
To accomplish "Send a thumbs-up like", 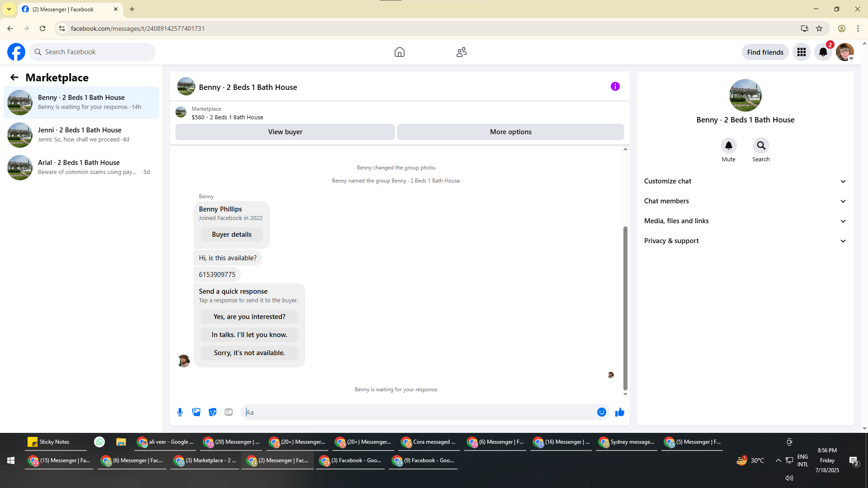I will (x=619, y=412).
